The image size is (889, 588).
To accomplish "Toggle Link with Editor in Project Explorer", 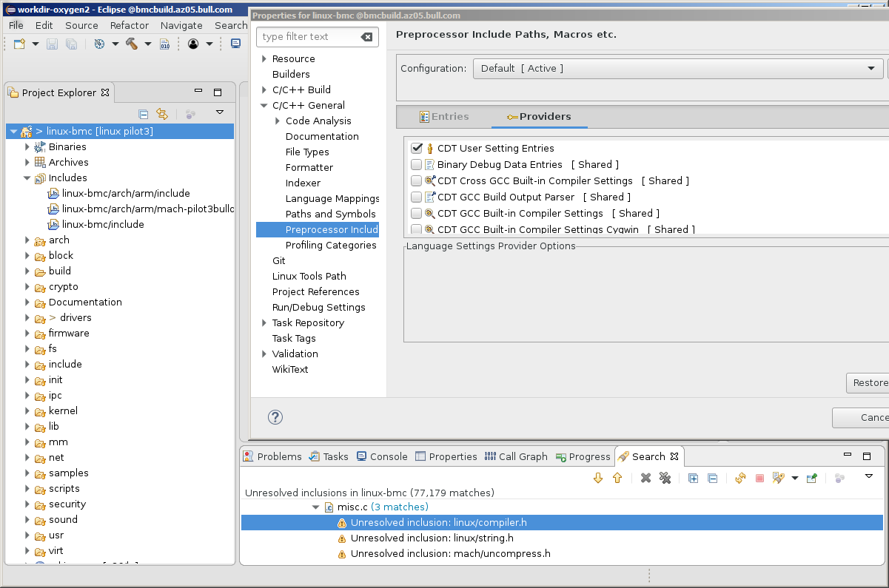I will coord(162,114).
